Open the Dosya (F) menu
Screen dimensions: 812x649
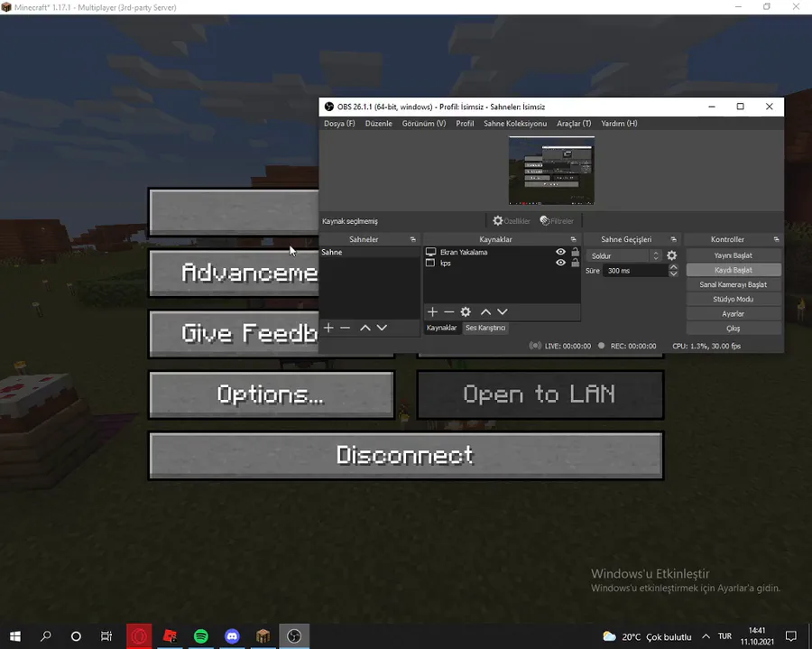click(340, 124)
